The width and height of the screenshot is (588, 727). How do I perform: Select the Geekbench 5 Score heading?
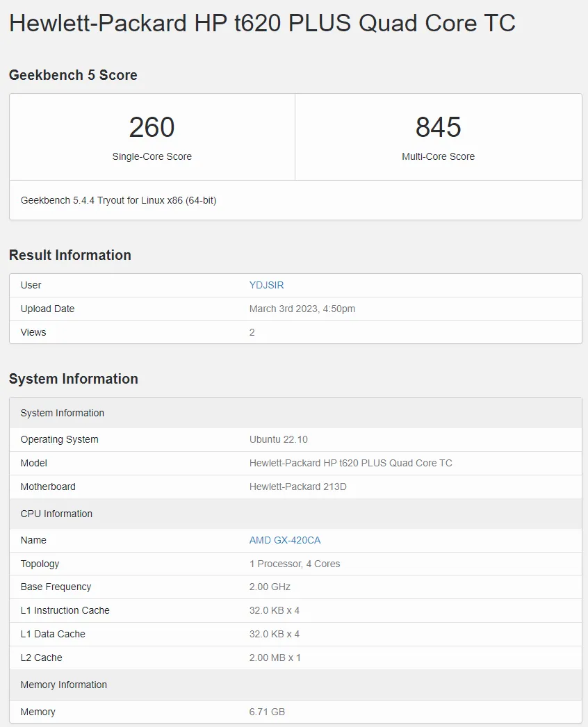(73, 75)
